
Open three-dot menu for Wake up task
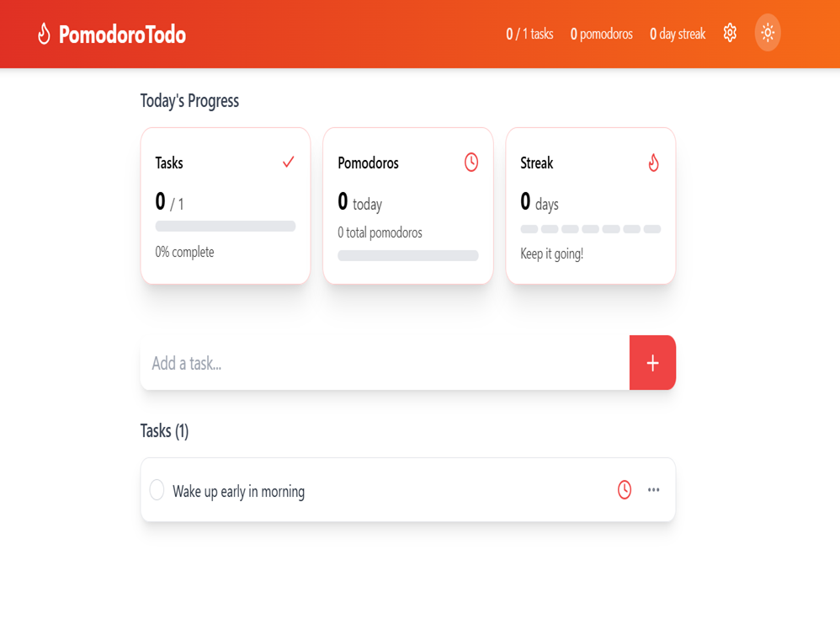point(653,489)
